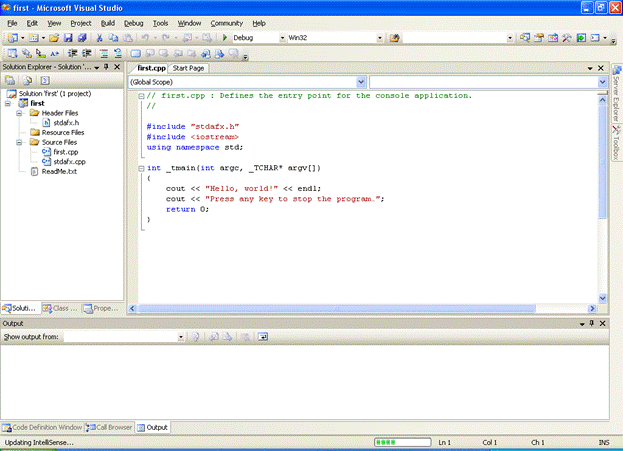Image resolution: width=623 pixels, height=451 pixels.
Task: Comment out the selected lines icon
Action: click(x=104, y=53)
